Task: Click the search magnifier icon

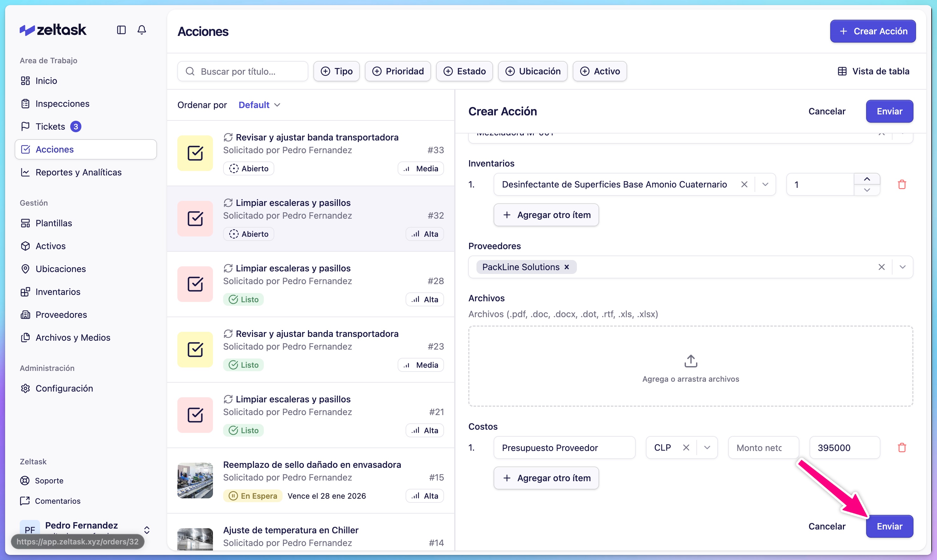Action: (191, 71)
